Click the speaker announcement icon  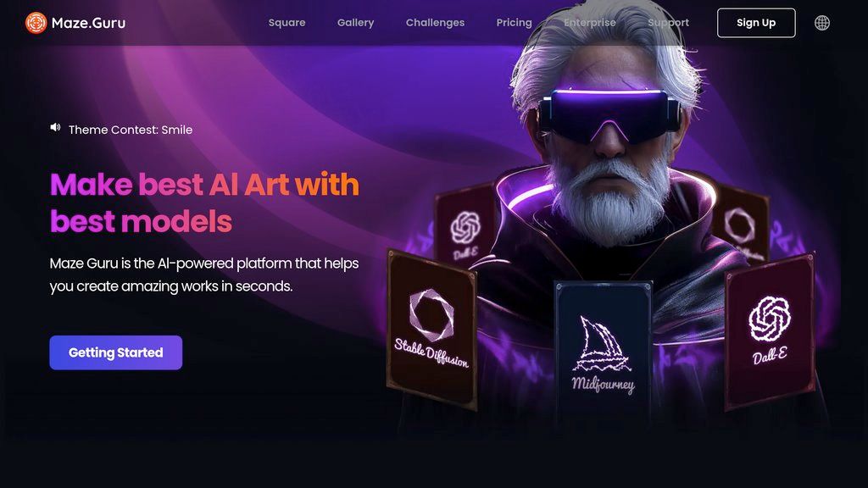pos(55,128)
